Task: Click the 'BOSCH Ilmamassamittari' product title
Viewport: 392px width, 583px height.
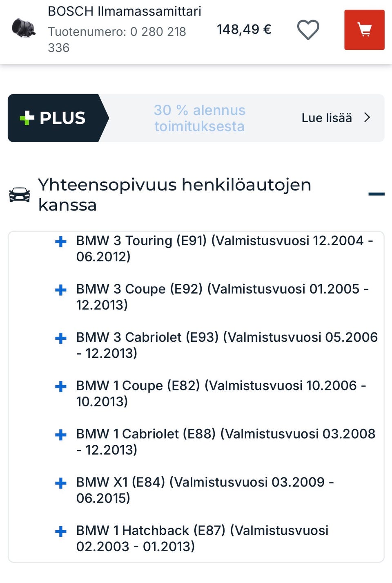Action: tap(125, 11)
